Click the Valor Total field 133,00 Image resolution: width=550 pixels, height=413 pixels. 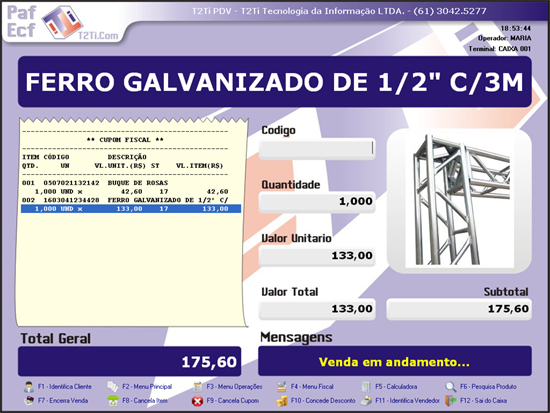tap(317, 309)
